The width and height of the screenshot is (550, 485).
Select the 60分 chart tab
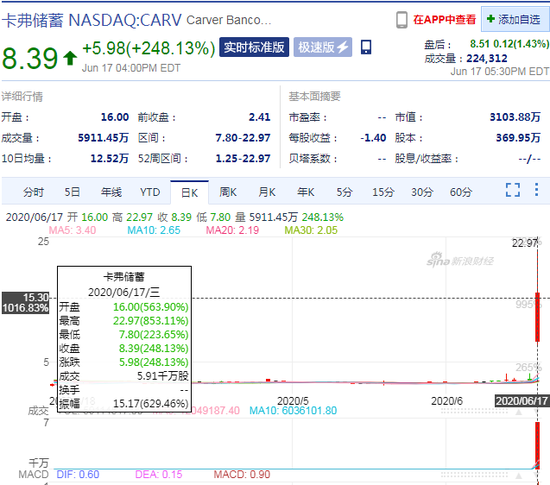coord(461,192)
